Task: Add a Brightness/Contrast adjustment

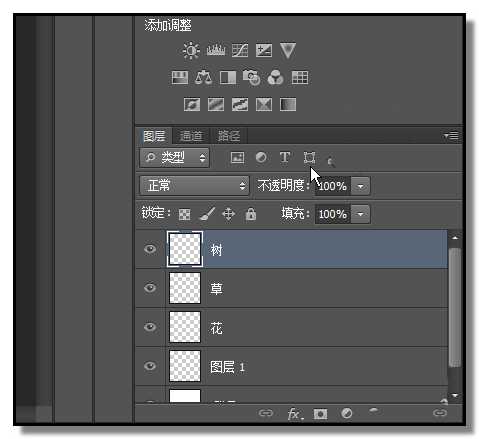Action: (191, 51)
